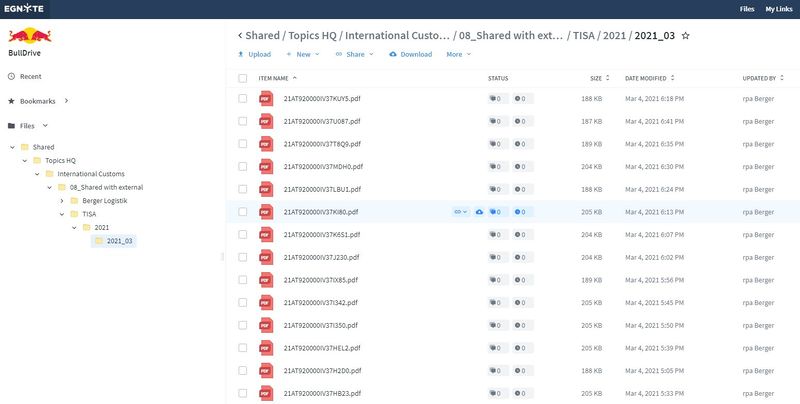Open file 21AT920000IV37I350.pdf
This screenshot has width=800, height=404.
[x=321, y=325]
